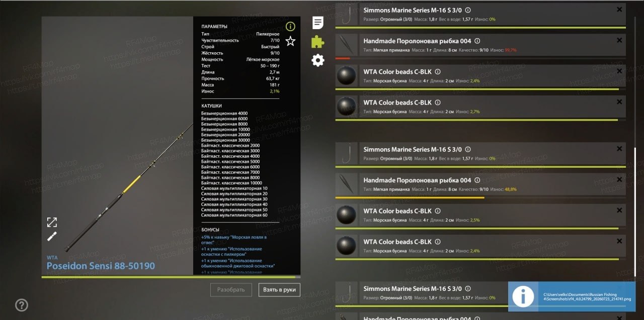Click the expand fullscreen arrows icon
This screenshot has width=644, height=320.
coord(52,222)
